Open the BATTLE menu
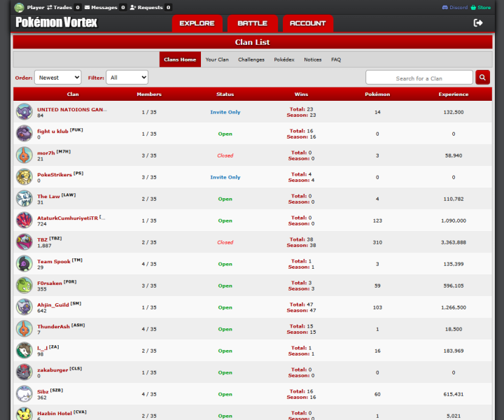 (252, 24)
